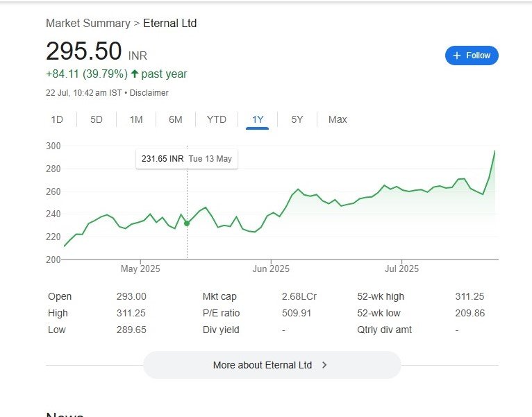Screen dimensions: 532x417
Task: Show the YTD chart range
Action: coord(217,119)
